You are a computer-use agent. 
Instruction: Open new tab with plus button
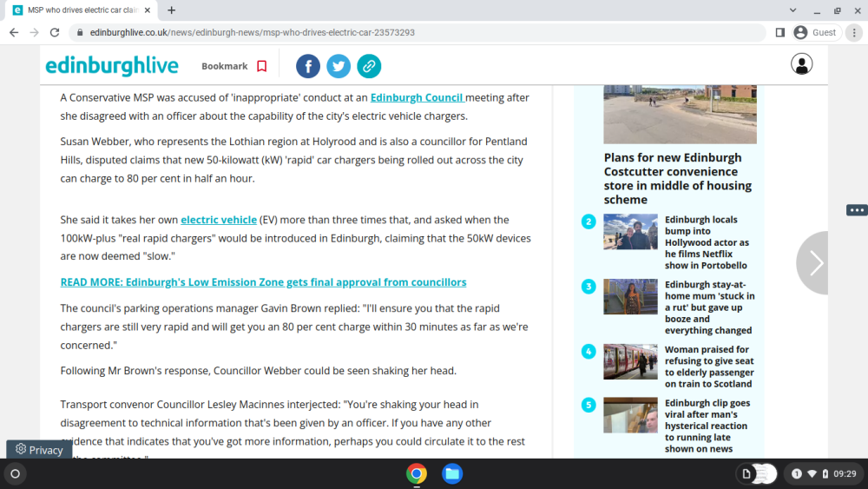(x=172, y=10)
